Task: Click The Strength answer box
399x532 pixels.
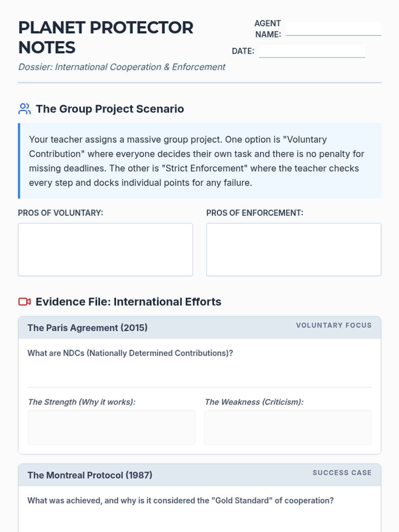Action: click(111, 427)
